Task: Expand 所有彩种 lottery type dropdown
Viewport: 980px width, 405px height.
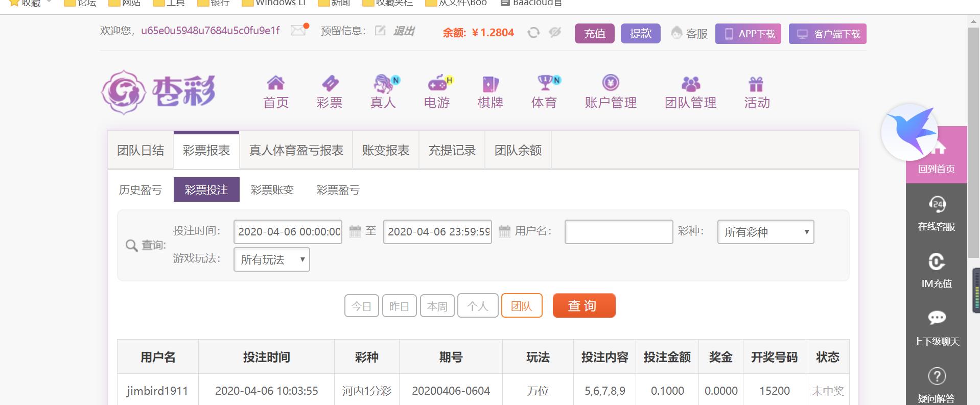Action: pyautogui.click(x=765, y=232)
